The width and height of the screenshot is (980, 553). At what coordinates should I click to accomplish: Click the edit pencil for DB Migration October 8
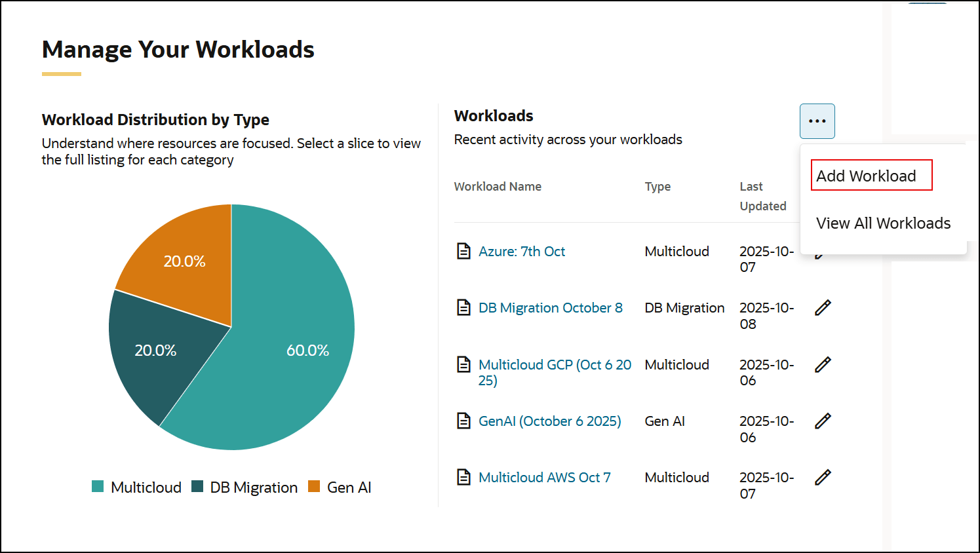click(823, 307)
